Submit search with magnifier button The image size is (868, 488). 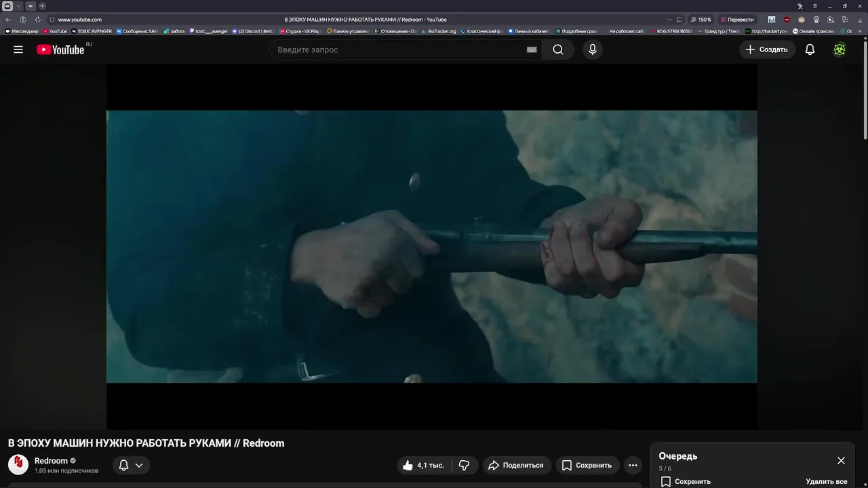[558, 49]
